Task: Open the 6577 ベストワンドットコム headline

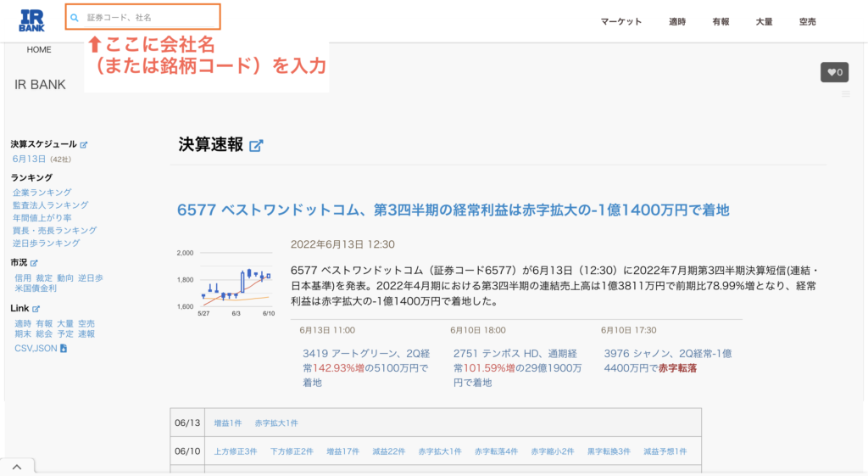Action: [x=453, y=210]
